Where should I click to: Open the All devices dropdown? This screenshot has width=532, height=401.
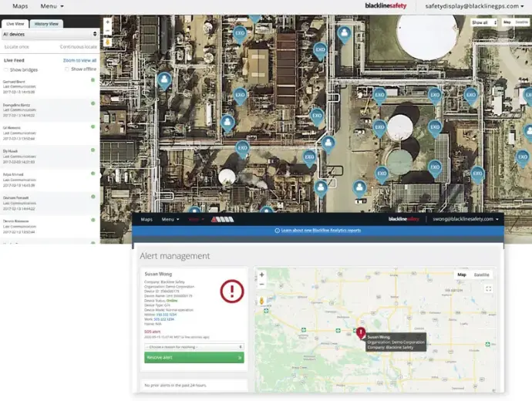(x=49, y=34)
